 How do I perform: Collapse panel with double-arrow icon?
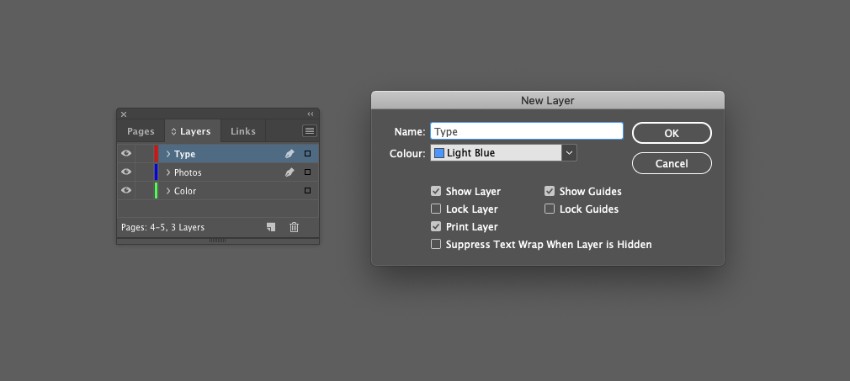tap(311, 114)
